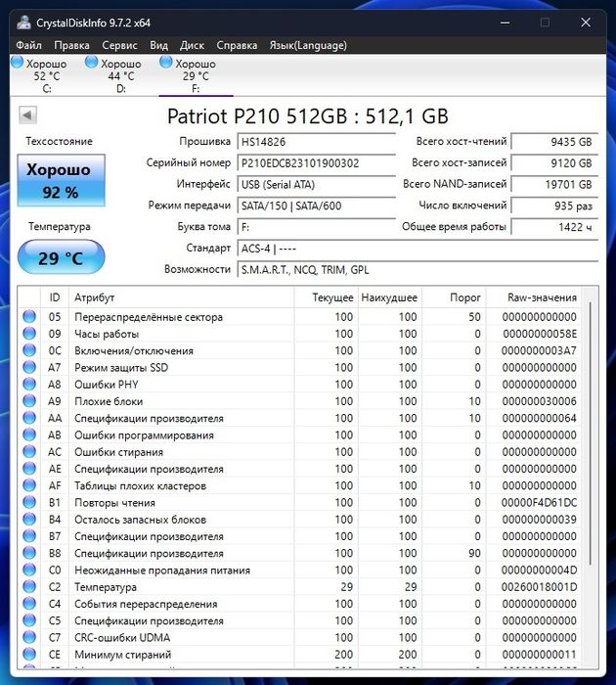The width and height of the screenshot is (616, 685).
Task: Click the ID column header
Action: tap(55, 297)
